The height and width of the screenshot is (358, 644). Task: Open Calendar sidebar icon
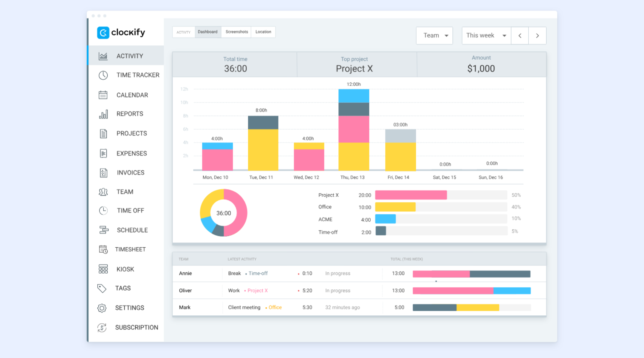103,95
